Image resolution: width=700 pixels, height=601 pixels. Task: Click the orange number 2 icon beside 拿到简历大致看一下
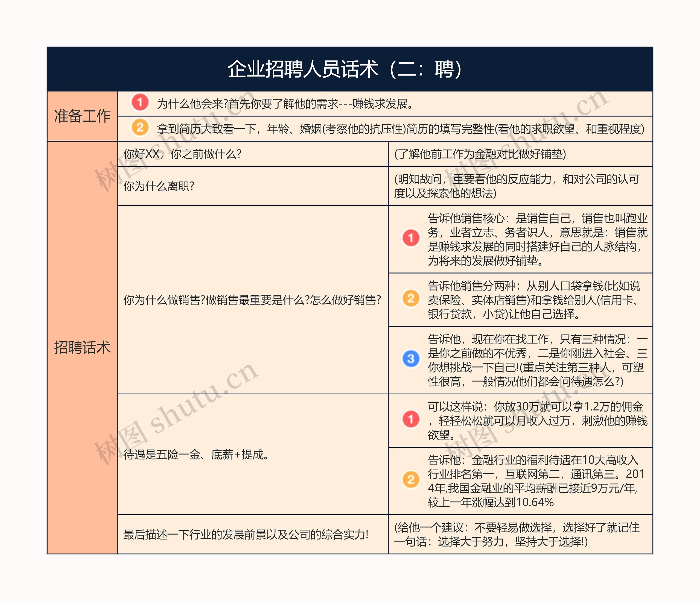[140, 128]
